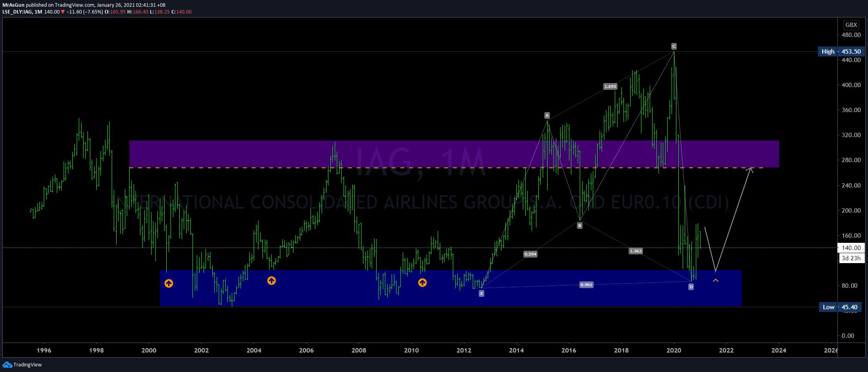Click the 2024 time axis label
868x372 pixels.
tap(779, 350)
